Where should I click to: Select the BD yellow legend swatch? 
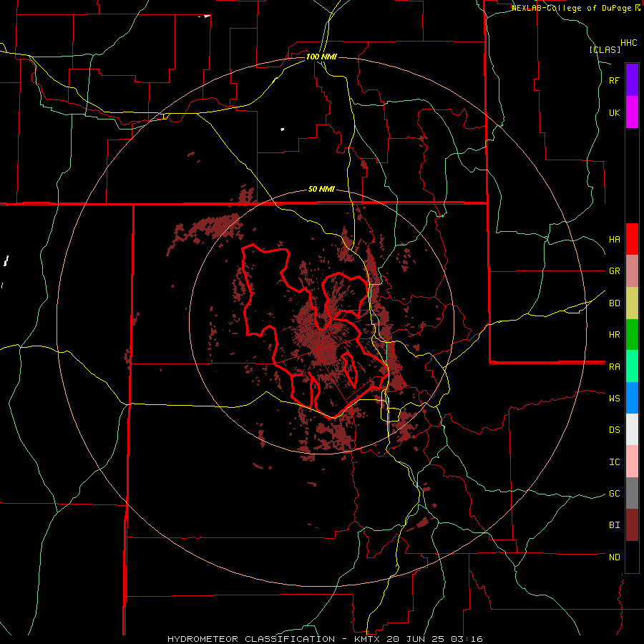click(x=632, y=303)
